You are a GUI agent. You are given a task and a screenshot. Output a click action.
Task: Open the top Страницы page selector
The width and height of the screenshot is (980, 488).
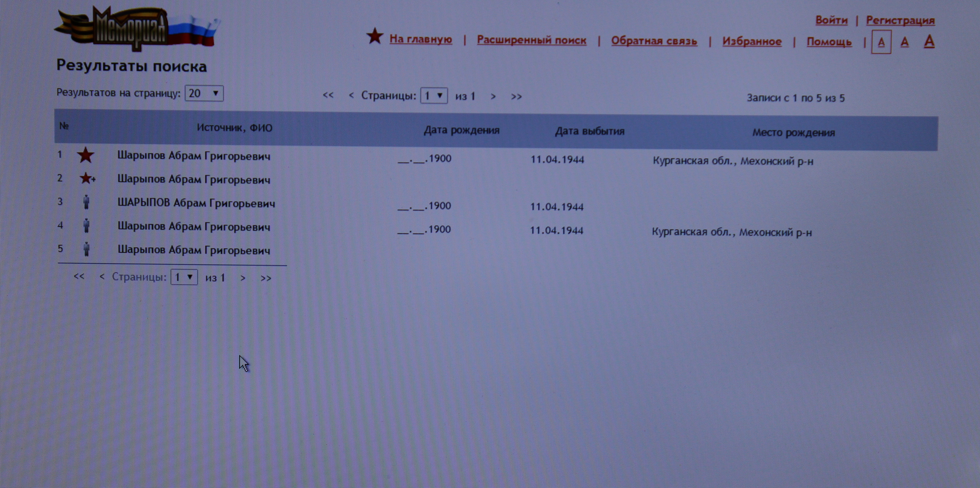coord(434,95)
